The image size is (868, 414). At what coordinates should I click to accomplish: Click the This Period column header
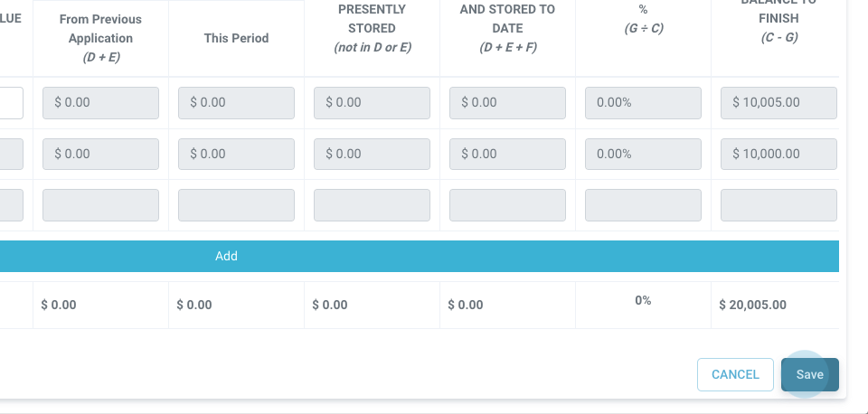click(236, 38)
